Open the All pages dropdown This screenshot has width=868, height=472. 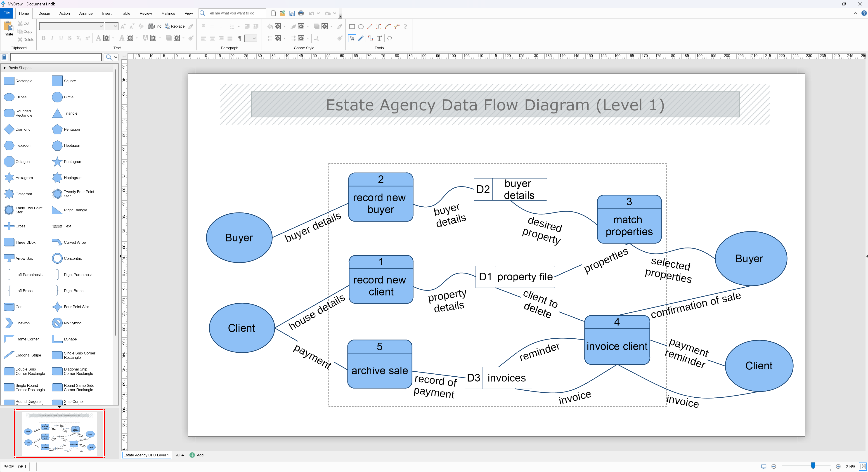(x=180, y=455)
